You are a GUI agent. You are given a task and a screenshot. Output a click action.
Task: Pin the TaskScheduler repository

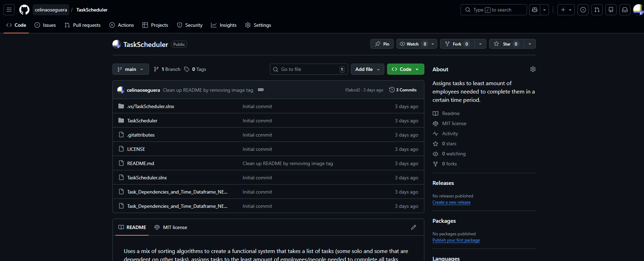[382, 44]
